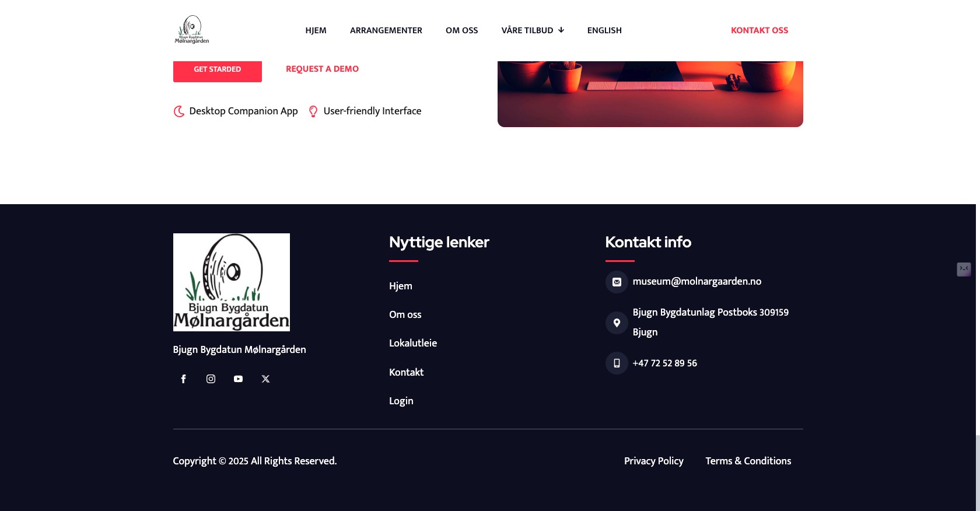This screenshot has width=980, height=511.
Task: Click the Mølnargården logo in the header
Action: pyautogui.click(x=192, y=30)
